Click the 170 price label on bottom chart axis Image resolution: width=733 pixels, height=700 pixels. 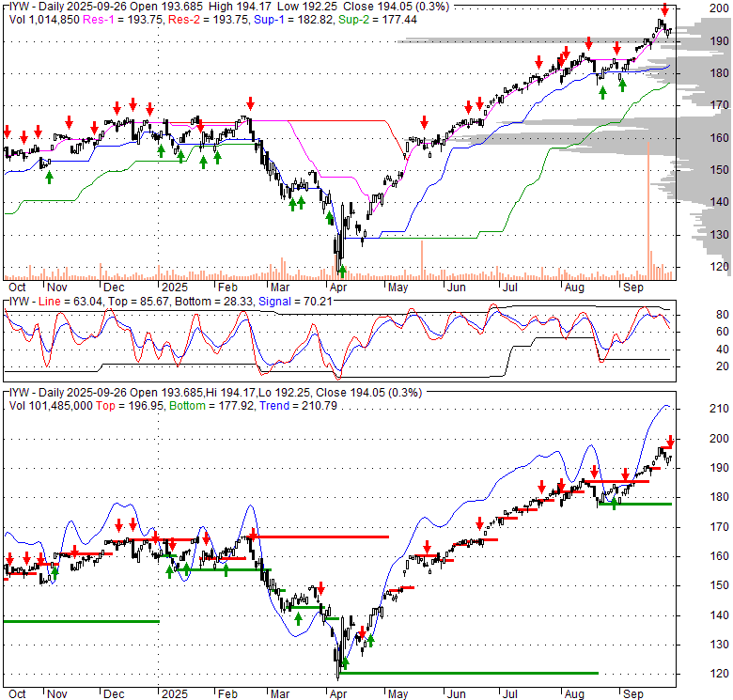(x=719, y=527)
